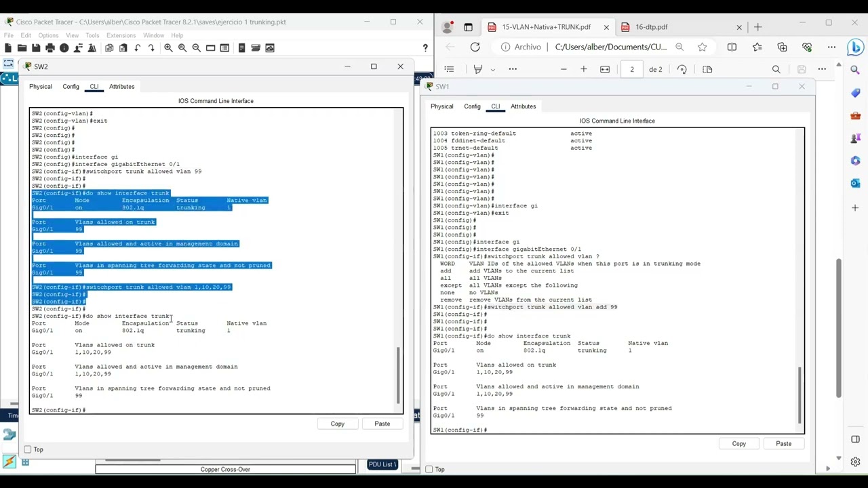The width and height of the screenshot is (868, 488).
Task: Toggle the Top checkbox in SW2 window
Action: (x=27, y=449)
